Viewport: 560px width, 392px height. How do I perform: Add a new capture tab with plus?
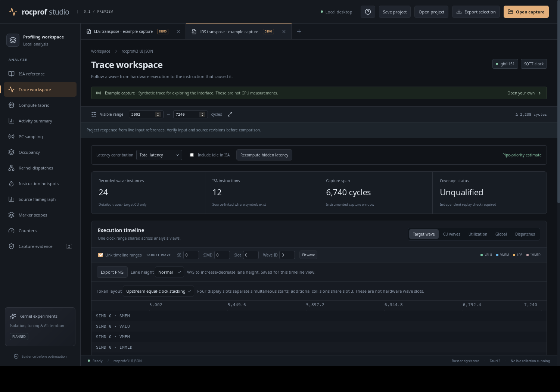pyautogui.click(x=299, y=31)
